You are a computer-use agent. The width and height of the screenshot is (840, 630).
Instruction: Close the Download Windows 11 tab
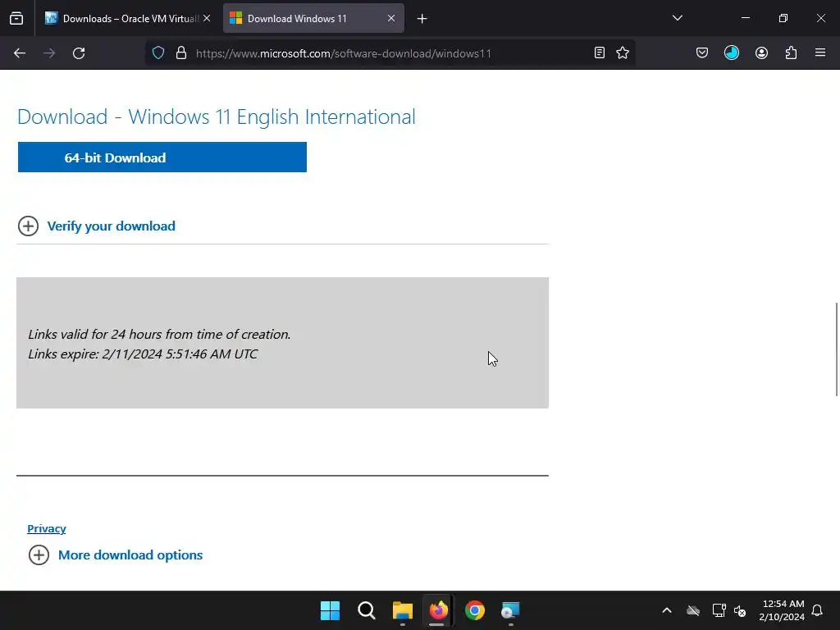pos(391,19)
